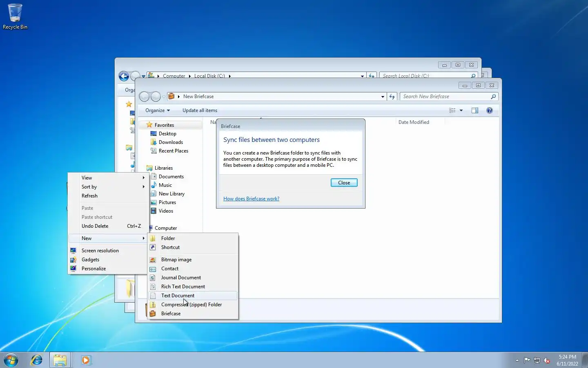Click the Change your view icon
The height and width of the screenshot is (368, 588).
pyautogui.click(x=452, y=110)
